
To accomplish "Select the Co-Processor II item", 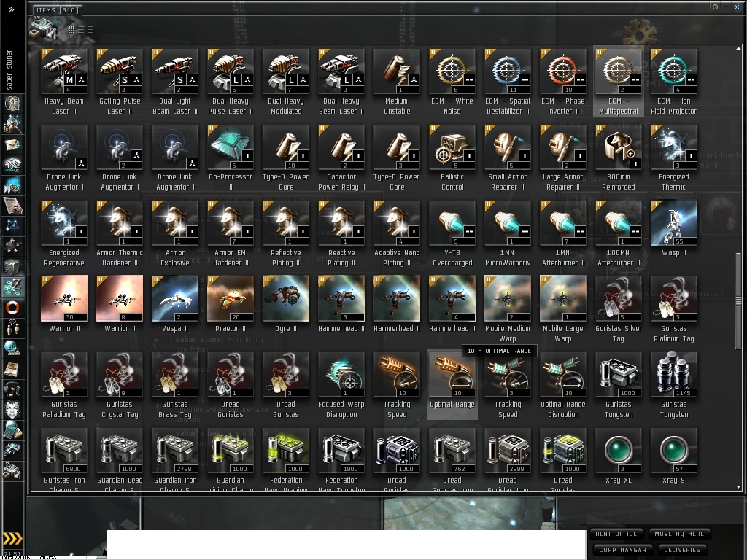I will (230, 157).
